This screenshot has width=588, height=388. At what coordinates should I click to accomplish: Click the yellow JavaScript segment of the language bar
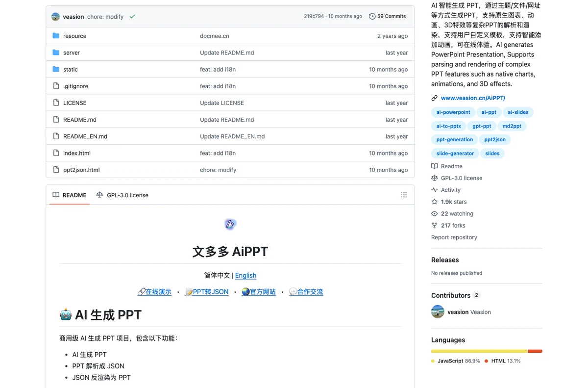[479, 351]
